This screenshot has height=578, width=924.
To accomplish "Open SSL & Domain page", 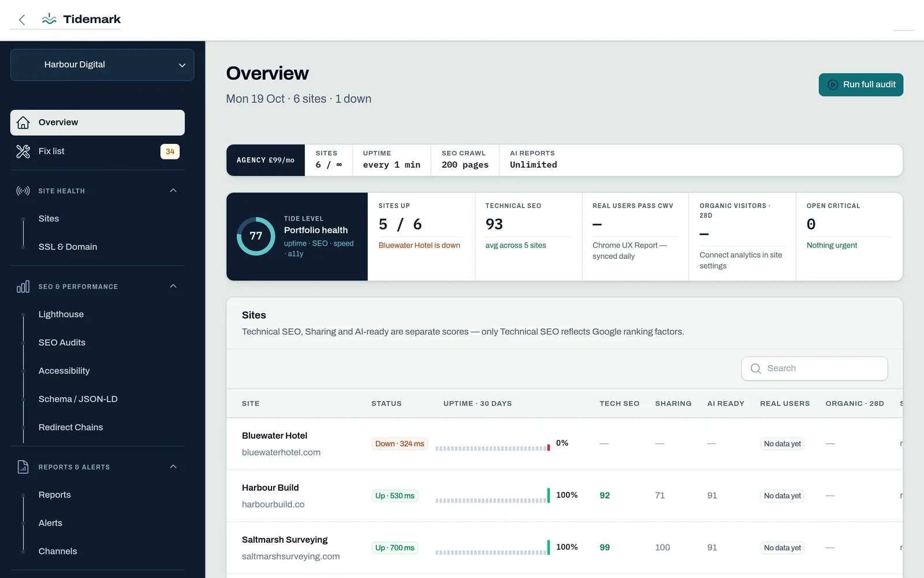I will (68, 247).
